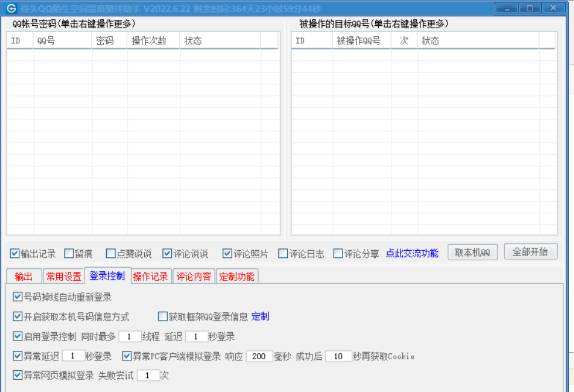The image size is (574, 392).
Task: Click the 响应 milliseconds field showing 200
Action: [x=259, y=356]
